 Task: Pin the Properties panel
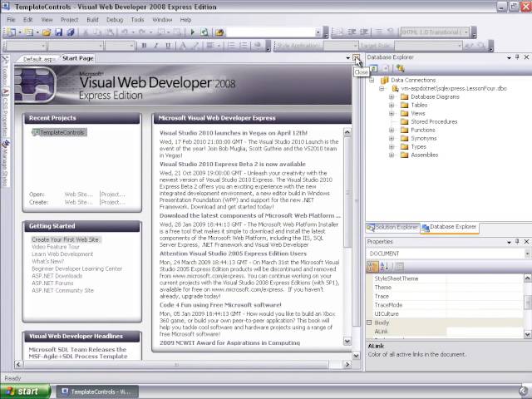coord(517,241)
